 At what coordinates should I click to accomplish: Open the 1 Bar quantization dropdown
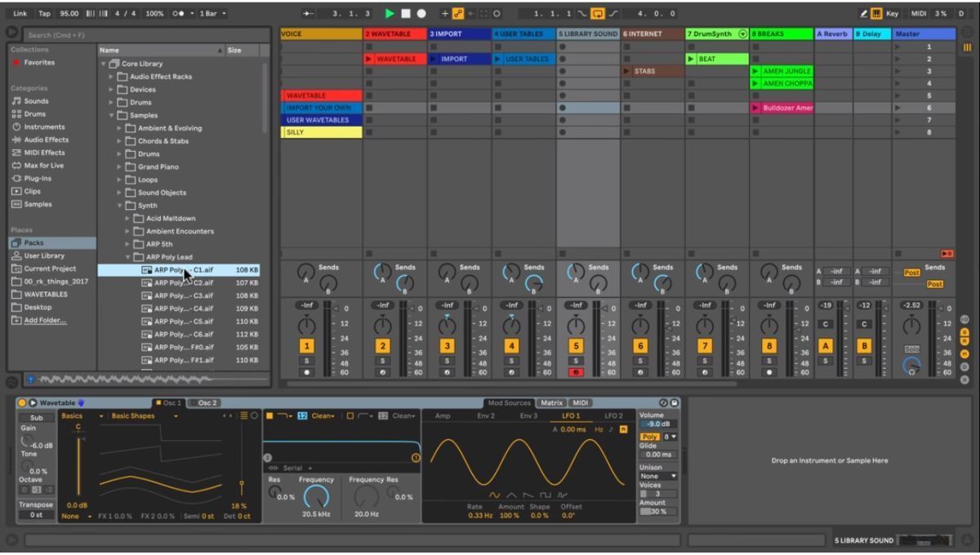point(213,14)
